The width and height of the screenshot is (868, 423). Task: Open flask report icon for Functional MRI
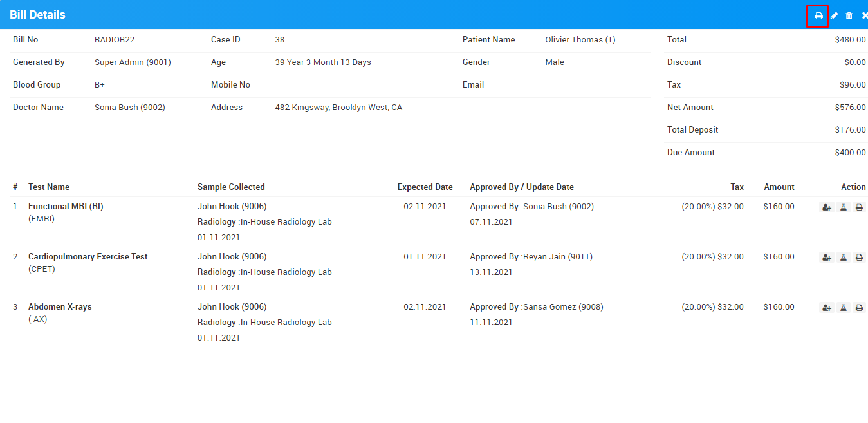[843, 207]
